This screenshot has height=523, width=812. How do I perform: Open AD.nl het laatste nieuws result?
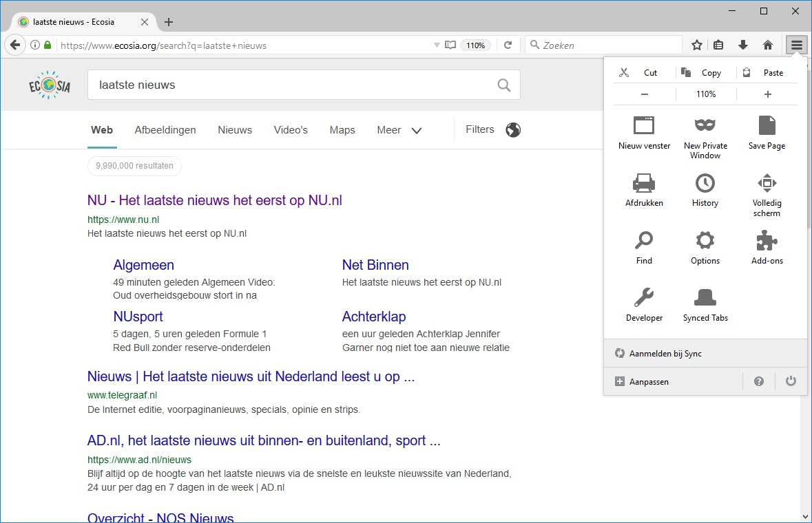264,440
